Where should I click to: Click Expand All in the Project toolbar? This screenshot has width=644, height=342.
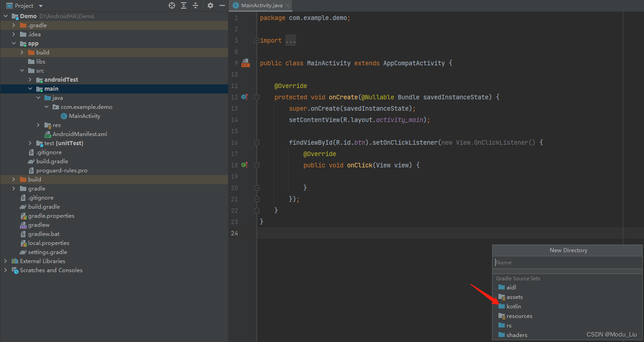click(183, 5)
